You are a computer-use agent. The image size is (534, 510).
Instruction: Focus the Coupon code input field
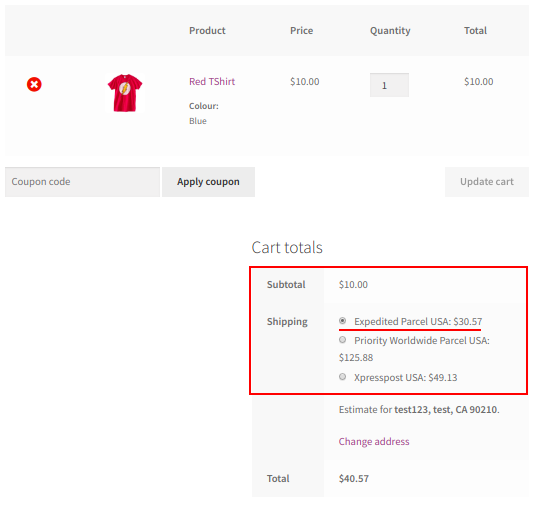pos(82,182)
